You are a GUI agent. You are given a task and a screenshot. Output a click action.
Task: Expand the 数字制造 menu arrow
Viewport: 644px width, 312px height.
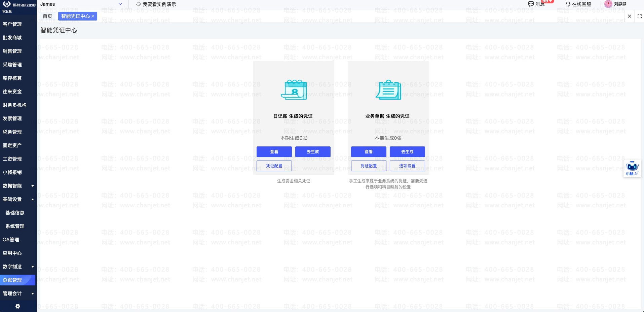[33, 267]
